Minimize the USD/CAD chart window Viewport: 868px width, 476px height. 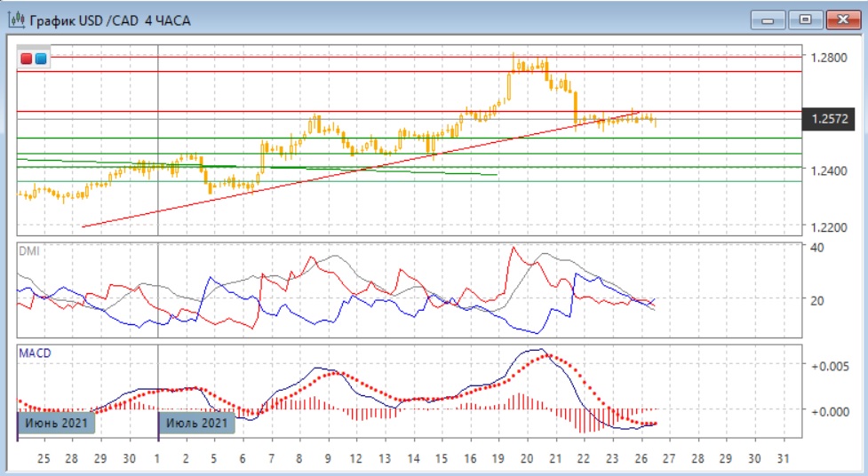pos(768,19)
